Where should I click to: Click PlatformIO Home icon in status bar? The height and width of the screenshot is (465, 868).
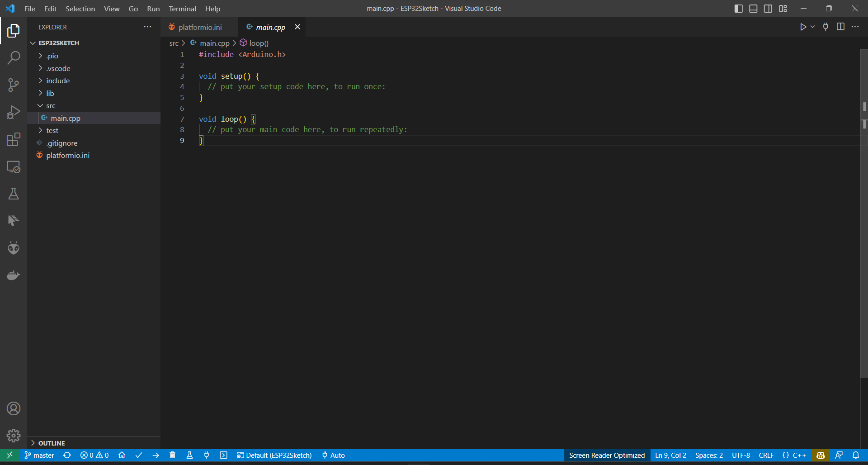pos(122,455)
